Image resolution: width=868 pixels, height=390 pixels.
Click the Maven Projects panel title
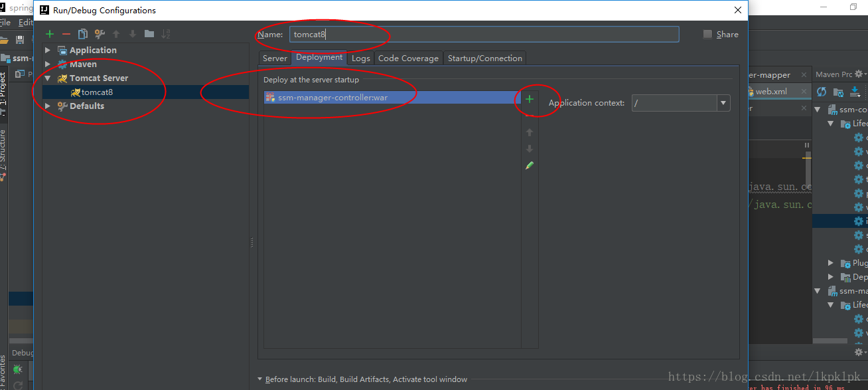tap(834, 74)
